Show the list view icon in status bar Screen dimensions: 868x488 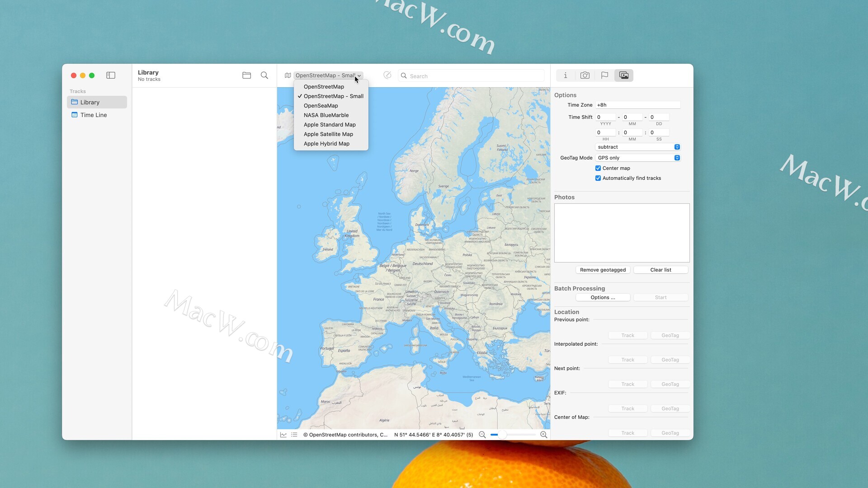[294, 435]
